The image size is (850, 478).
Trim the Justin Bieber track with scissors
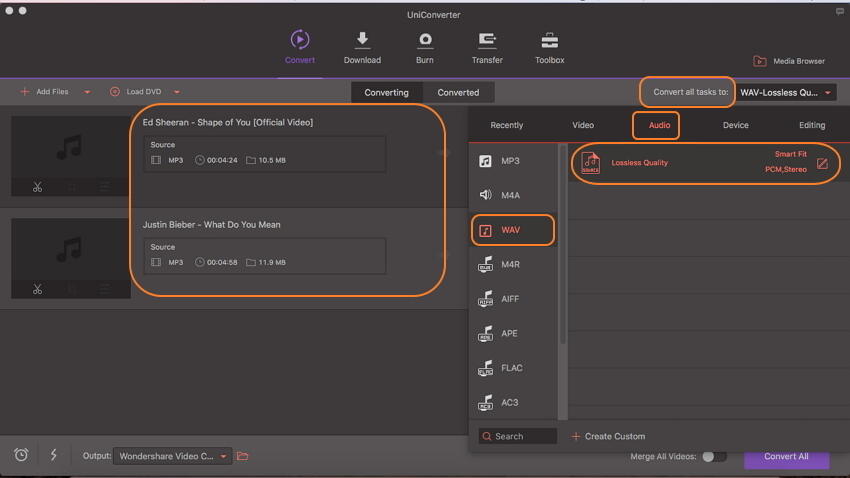(37, 289)
